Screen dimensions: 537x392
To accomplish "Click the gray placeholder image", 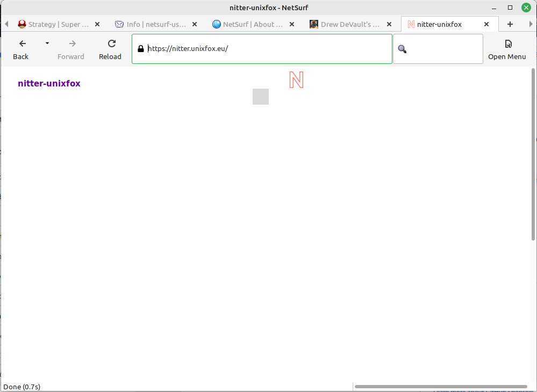I will pyautogui.click(x=260, y=97).
